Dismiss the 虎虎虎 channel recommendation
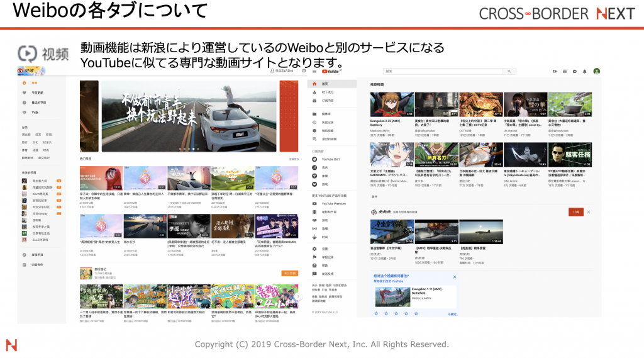The image size is (644, 358). point(589,212)
